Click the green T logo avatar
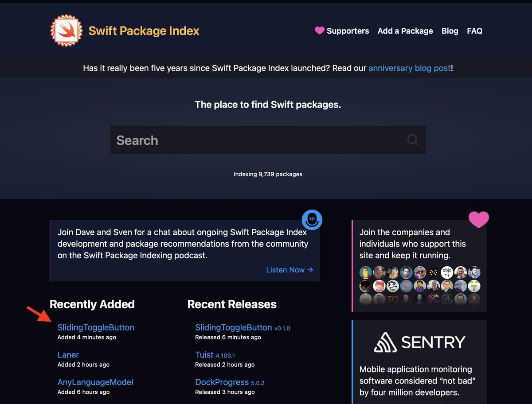This screenshot has height=404, width=532. point(474,286)
